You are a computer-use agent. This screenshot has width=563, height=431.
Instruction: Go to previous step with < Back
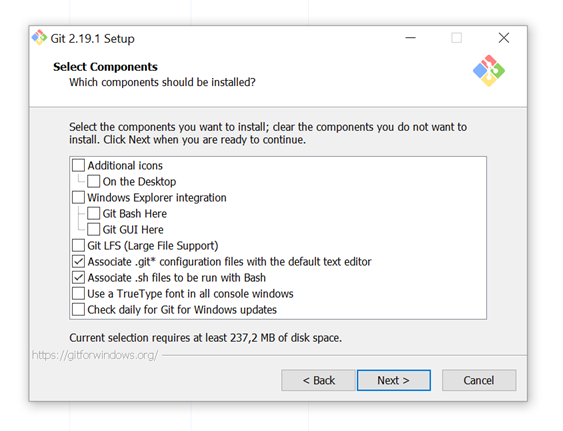pos(318,380)
